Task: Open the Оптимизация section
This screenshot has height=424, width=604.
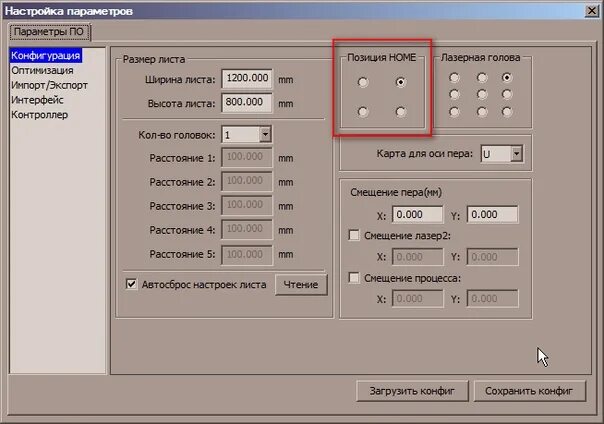Action: click(42, 70)
